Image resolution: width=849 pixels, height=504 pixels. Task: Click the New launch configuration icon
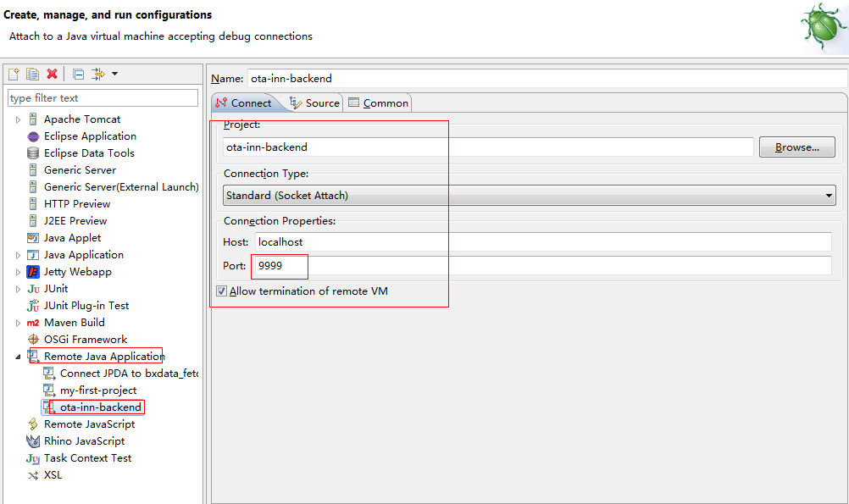(14, 75)
